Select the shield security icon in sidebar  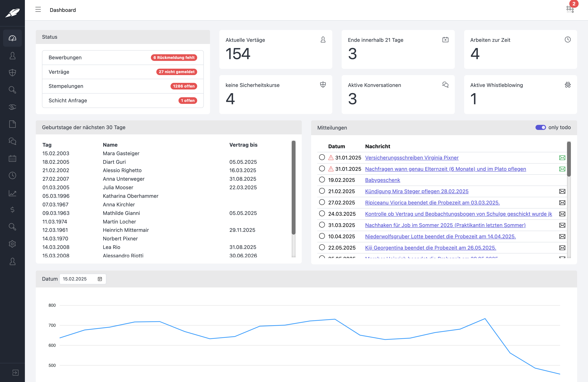(12, 72)
